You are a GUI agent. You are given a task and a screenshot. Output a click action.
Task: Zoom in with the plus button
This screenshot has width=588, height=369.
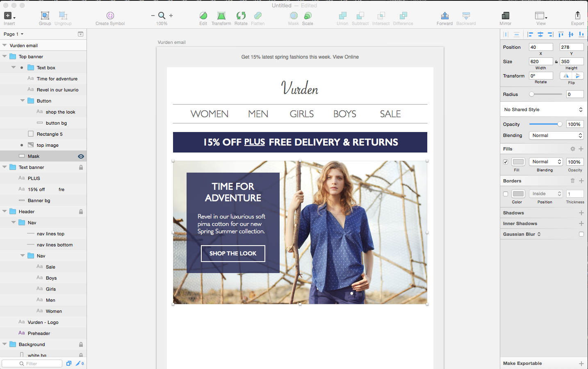pyautogui.click(x=171, y=16)
